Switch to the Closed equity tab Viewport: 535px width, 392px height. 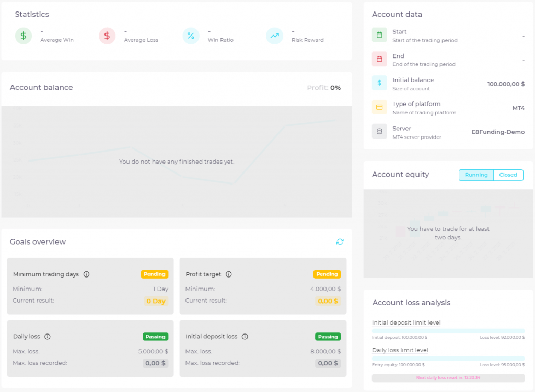(508, 175)
